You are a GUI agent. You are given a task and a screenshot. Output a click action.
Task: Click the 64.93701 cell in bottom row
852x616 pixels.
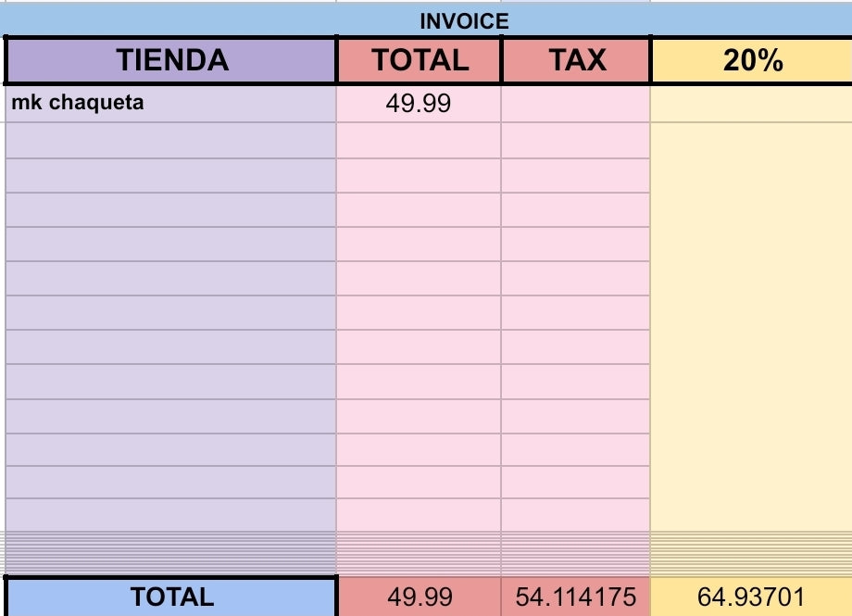click(x=751, y=597)
